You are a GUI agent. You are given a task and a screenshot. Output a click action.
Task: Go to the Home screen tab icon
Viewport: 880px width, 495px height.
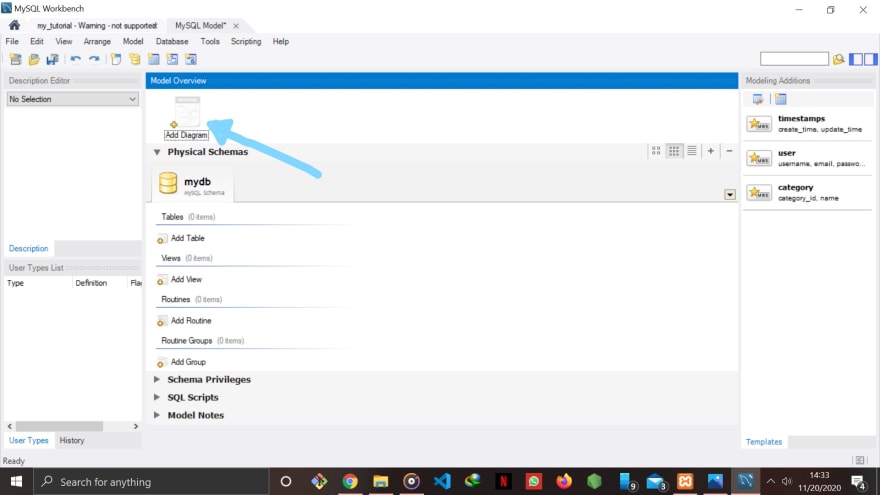click(x=15, y=25)
